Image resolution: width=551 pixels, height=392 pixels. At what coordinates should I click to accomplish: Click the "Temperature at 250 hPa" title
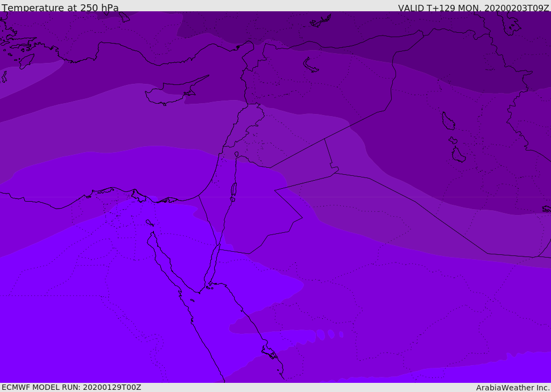coord(60,8)
